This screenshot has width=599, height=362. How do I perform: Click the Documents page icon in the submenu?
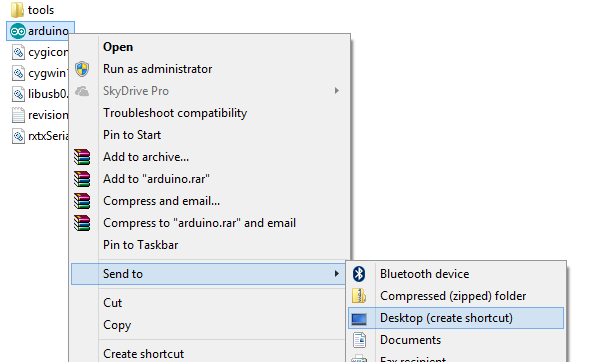tap(359, 340)
